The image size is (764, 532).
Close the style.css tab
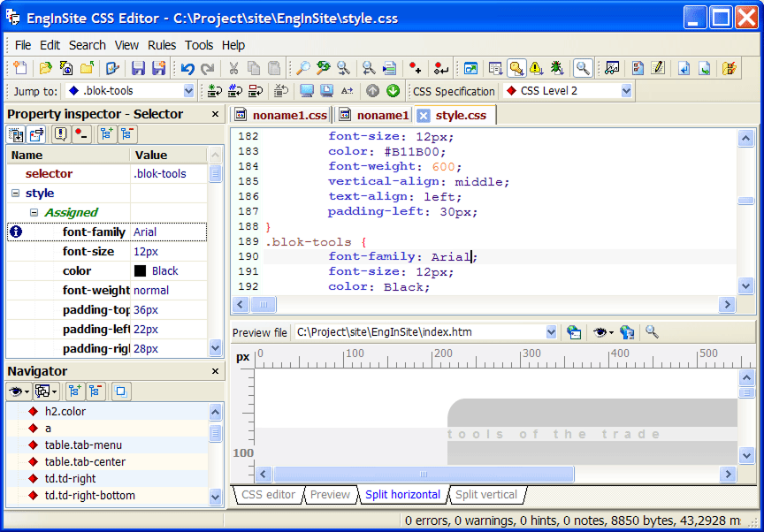pyautogui.click(x=424, y=116)
